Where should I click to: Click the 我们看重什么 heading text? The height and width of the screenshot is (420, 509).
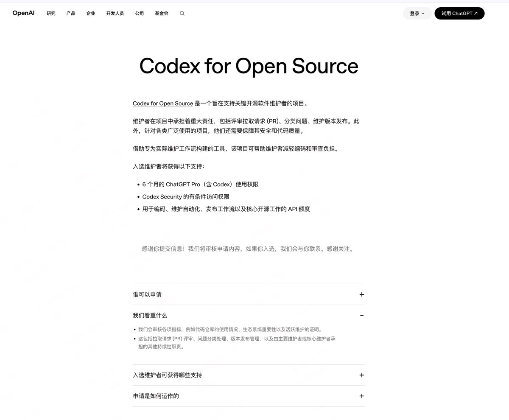[150, 315]
